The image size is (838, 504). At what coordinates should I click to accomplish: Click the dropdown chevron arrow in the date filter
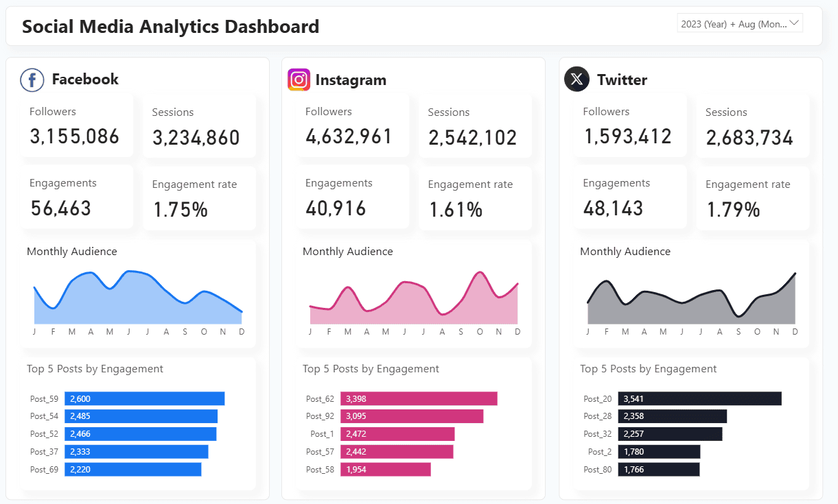(x=795, y=23)
